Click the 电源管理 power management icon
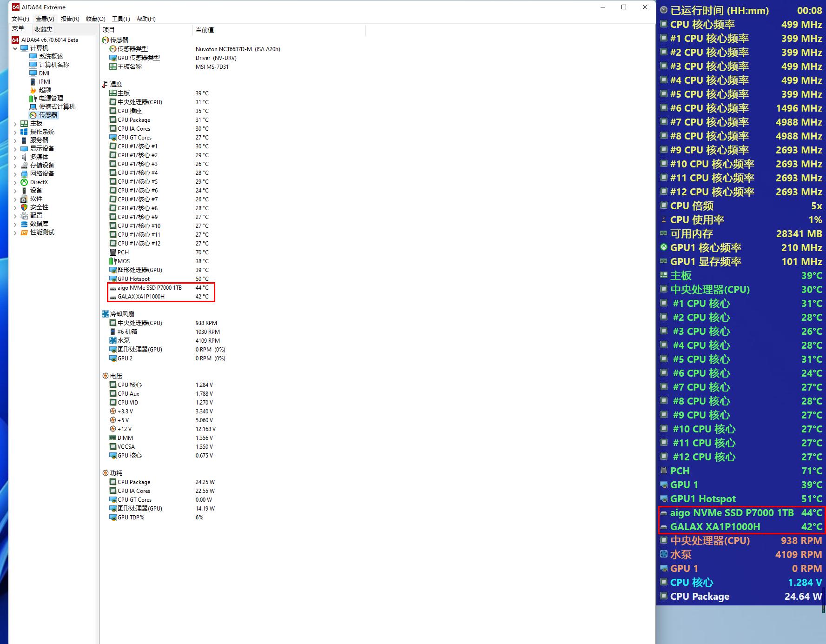 pos(33,98)
